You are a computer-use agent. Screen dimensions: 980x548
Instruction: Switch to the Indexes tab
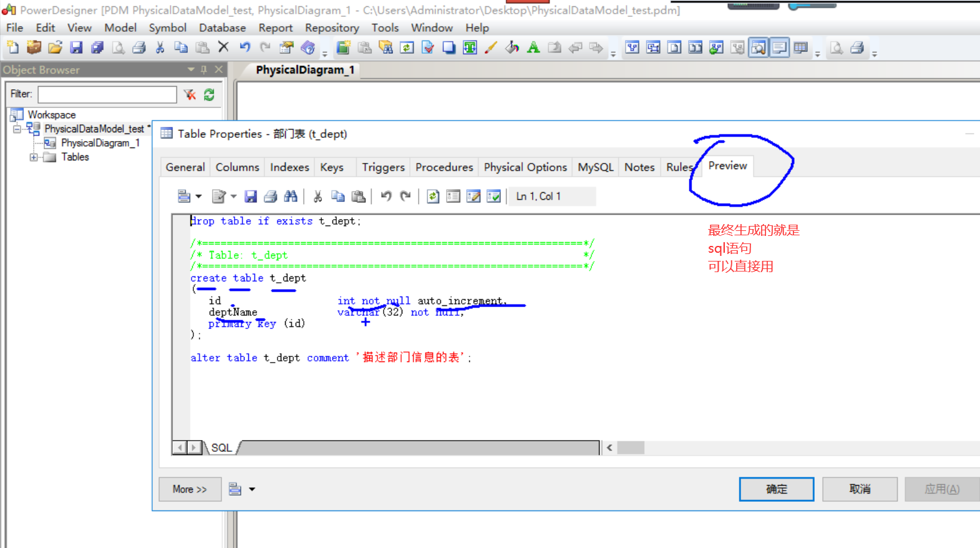(289, 167)
